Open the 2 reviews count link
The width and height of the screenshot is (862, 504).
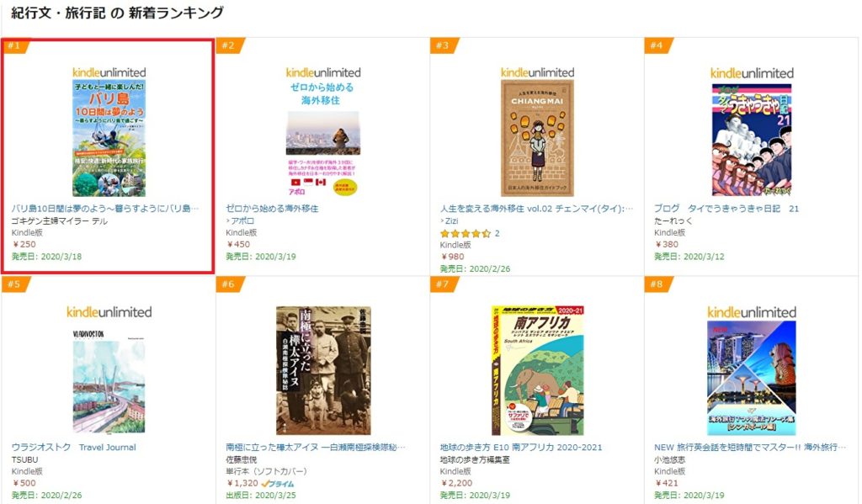point(498,233)
